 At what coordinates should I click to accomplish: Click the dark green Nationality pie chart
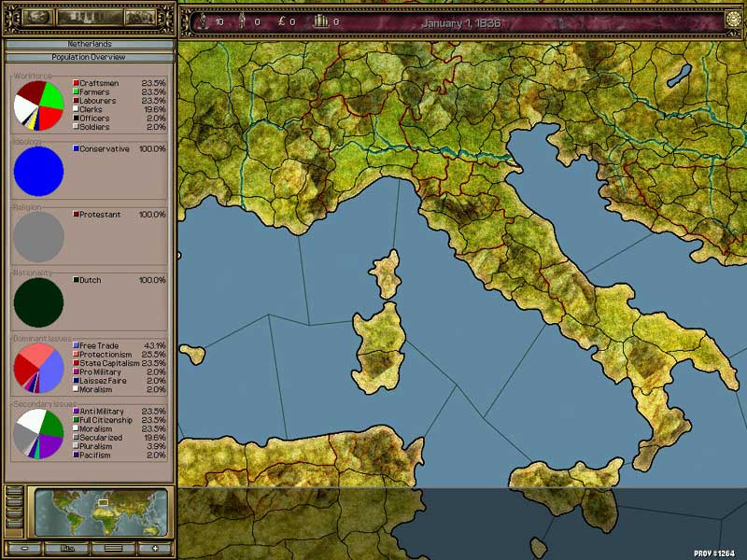(x=38, y=302)
